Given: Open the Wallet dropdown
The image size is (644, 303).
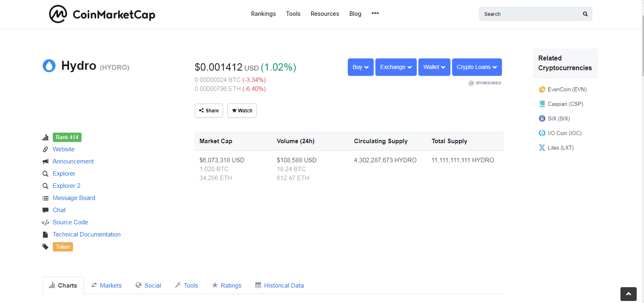Looking at the screenshot, I should [x=434, y=67].
